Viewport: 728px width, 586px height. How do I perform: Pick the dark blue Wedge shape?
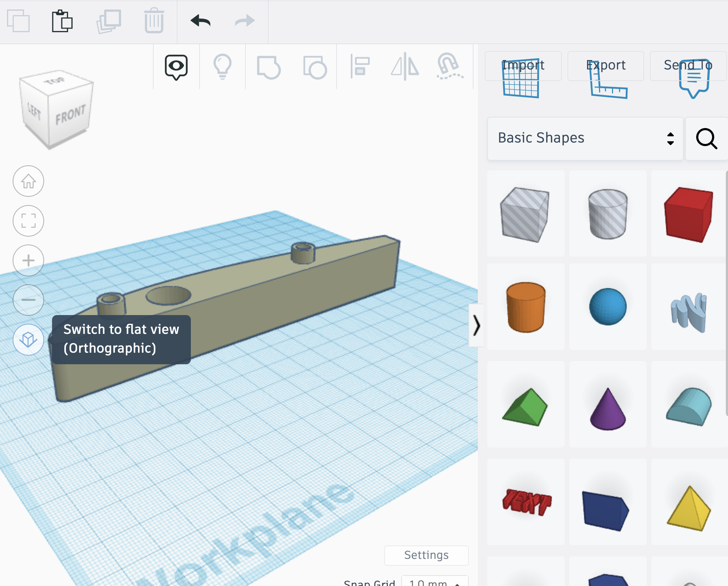pos(608,502)
